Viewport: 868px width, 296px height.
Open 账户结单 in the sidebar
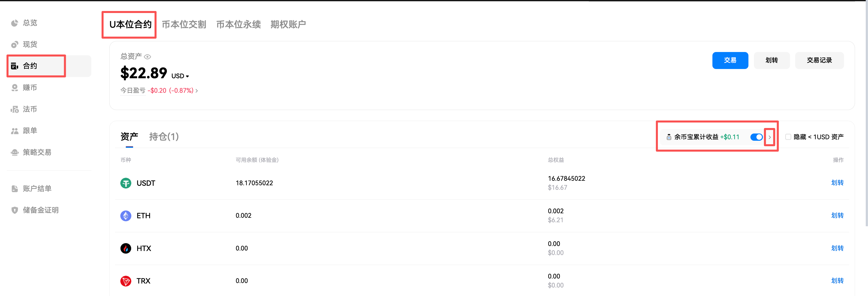(x=37, y=188)
